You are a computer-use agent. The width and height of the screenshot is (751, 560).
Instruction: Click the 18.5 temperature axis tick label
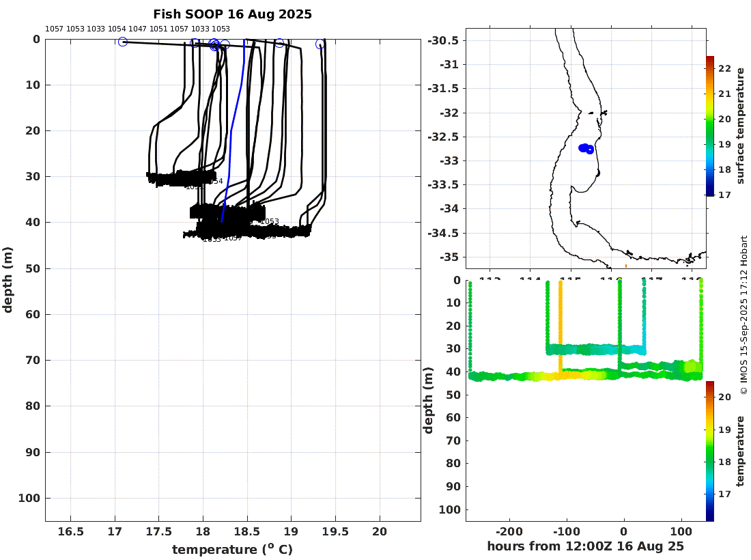click(x=247, y=531)
